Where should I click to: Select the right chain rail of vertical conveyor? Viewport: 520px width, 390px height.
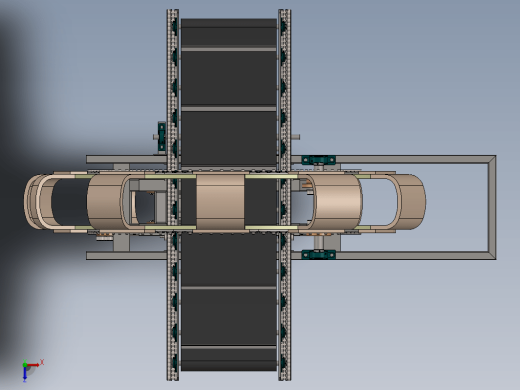pos(284,195)
